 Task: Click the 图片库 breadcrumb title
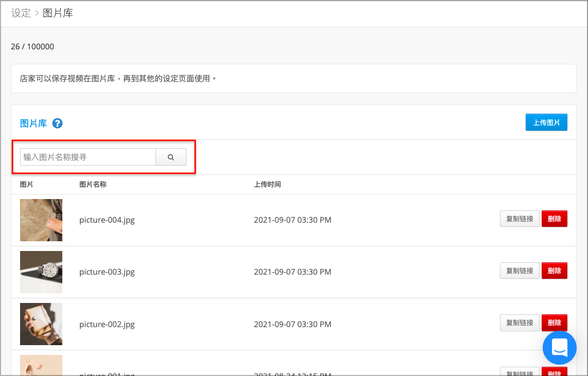[58, 13]
